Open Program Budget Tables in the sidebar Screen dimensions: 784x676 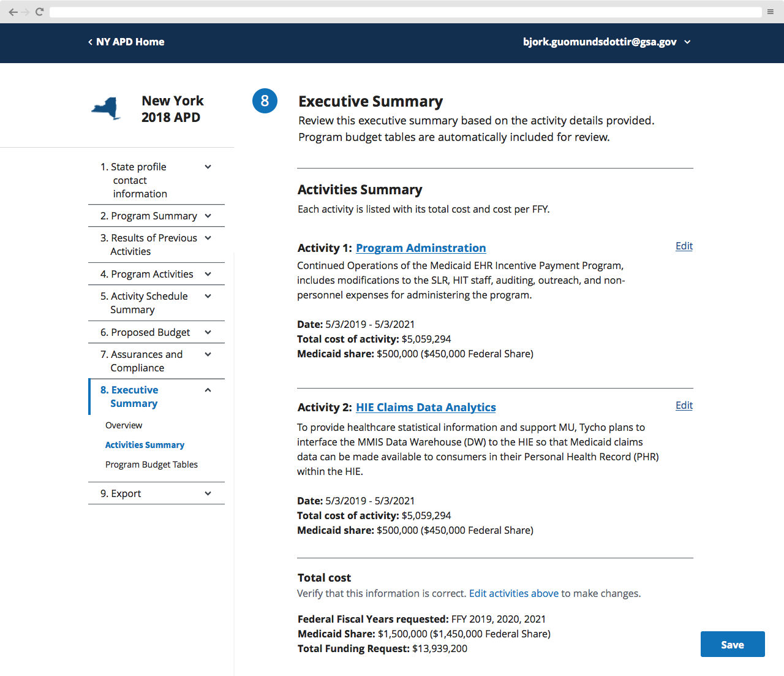coord(151,464)
